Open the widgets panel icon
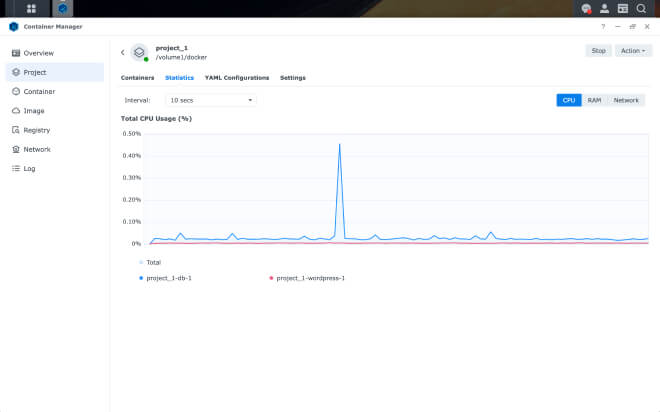This screenshot has height=412, width=660. (x=623, y=8)
